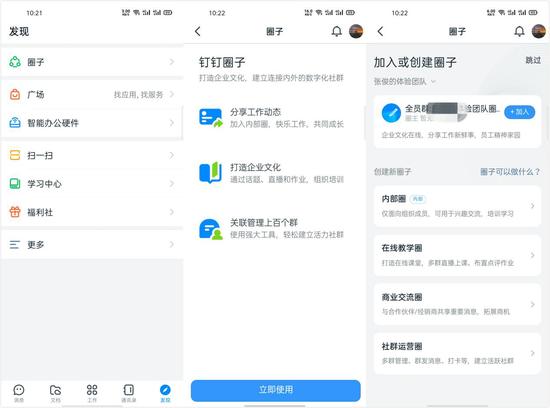Open the workbench tab in bottom bar
Screen dimensions: 550x408
pyautogui.click(x=92, y=393)
